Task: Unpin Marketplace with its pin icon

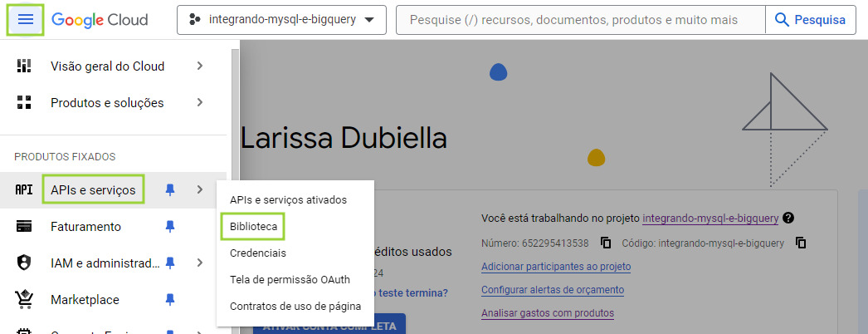Action: (170, 300)
